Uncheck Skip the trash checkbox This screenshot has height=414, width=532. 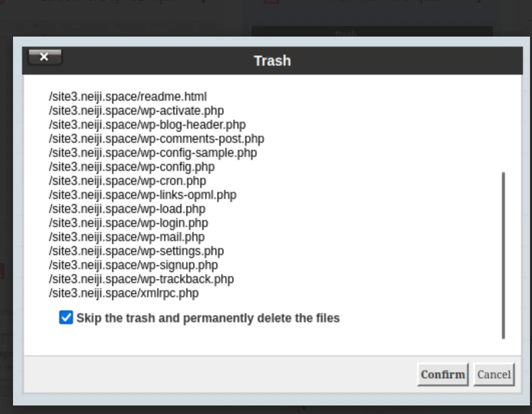coord(66,318)
